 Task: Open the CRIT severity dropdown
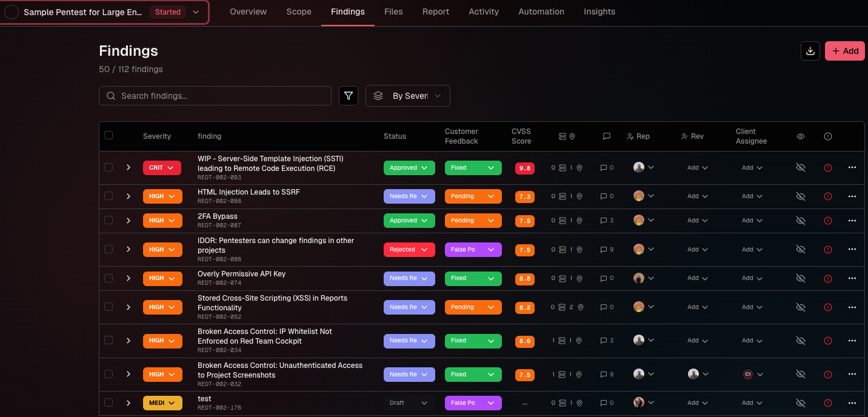tap(162, 168)
